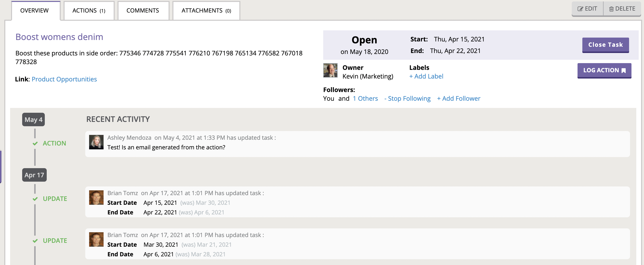Click the trash icon on Delete button
Screen dimensions: 644x265
(x=611, y=9)
